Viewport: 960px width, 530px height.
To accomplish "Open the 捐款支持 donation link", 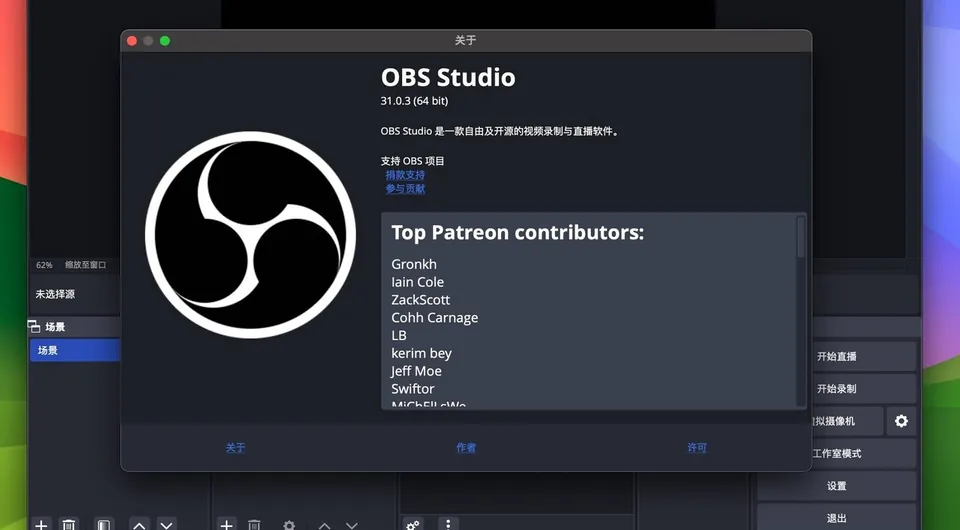I will coord(405,175).
